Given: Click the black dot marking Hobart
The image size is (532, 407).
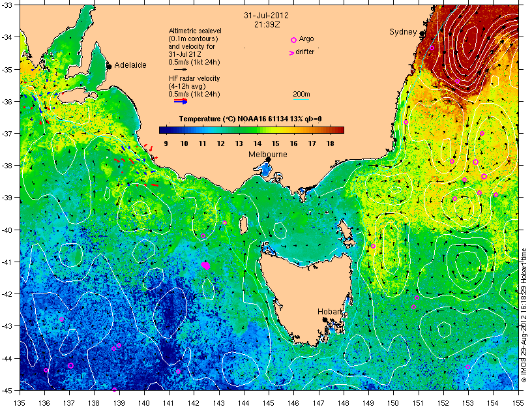Looking at the screenshot, I should [x=325, y=320].
